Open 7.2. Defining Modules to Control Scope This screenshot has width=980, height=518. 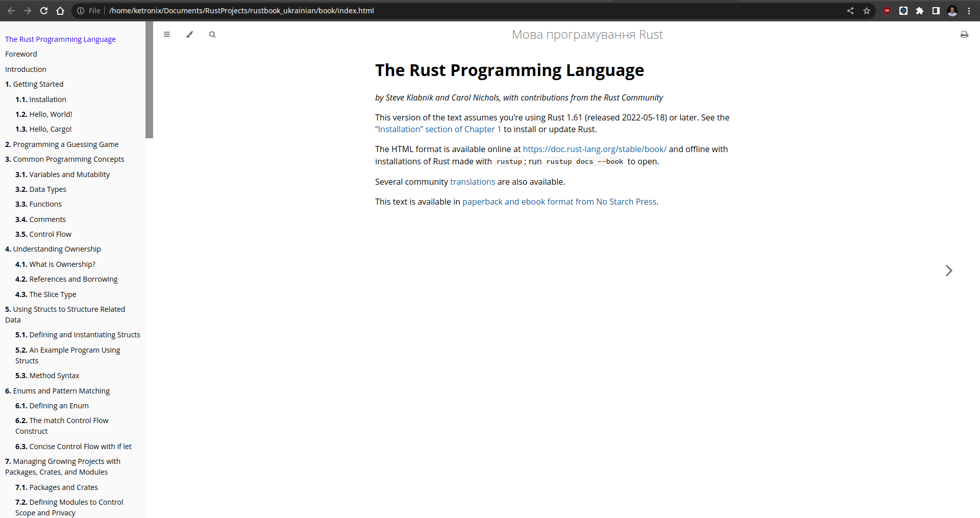(69, 507)
